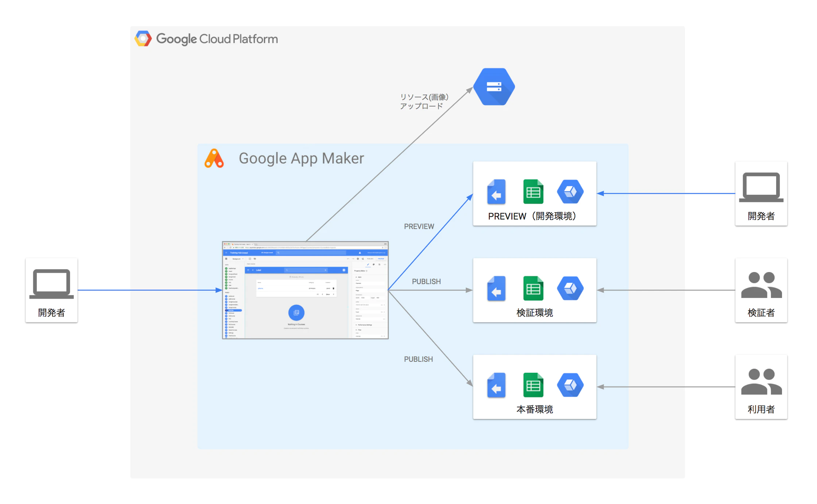This screenshot has height=504, width=817.
Task: Click the "リソース(画像) アップロード" label
Action: click(424, 101)
